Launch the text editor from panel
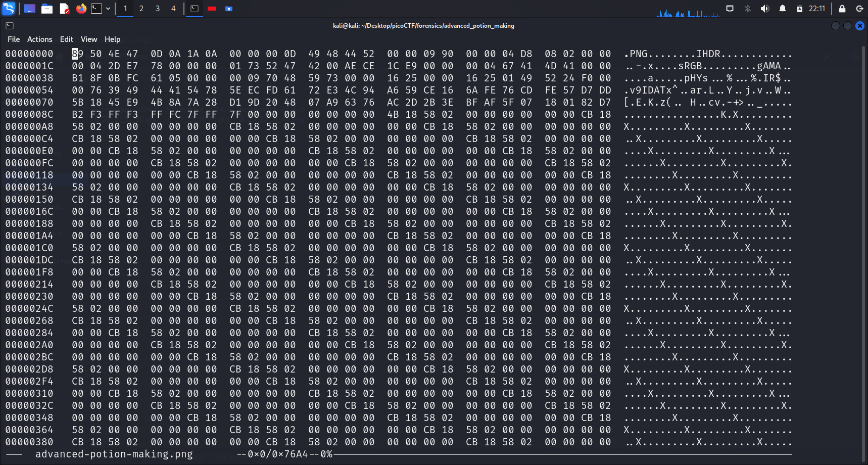Image resolution: width=868 pixels, height=465 pixels. coord(64,9)
